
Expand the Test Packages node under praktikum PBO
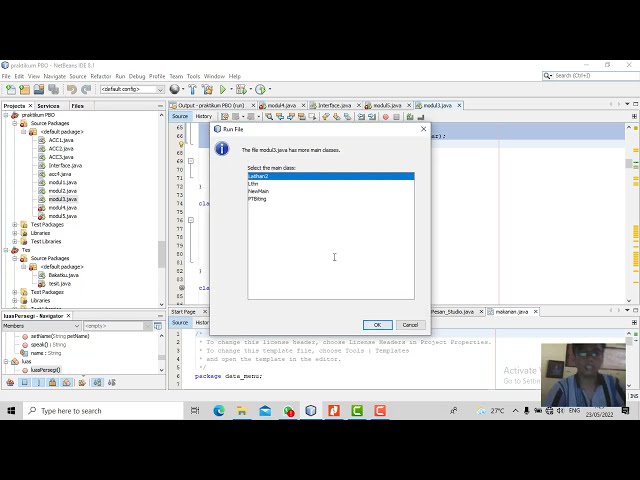coord(15,224)
